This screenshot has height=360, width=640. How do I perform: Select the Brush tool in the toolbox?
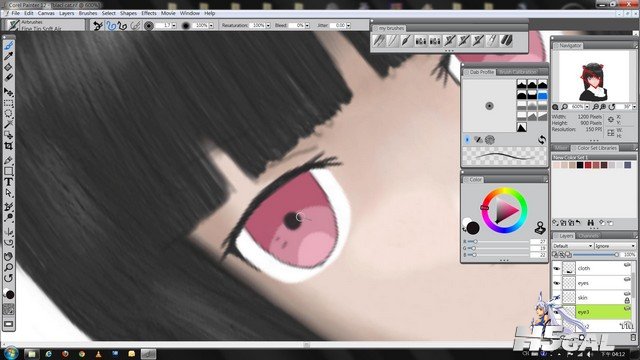pyautogui.click(x=9, y=45)
